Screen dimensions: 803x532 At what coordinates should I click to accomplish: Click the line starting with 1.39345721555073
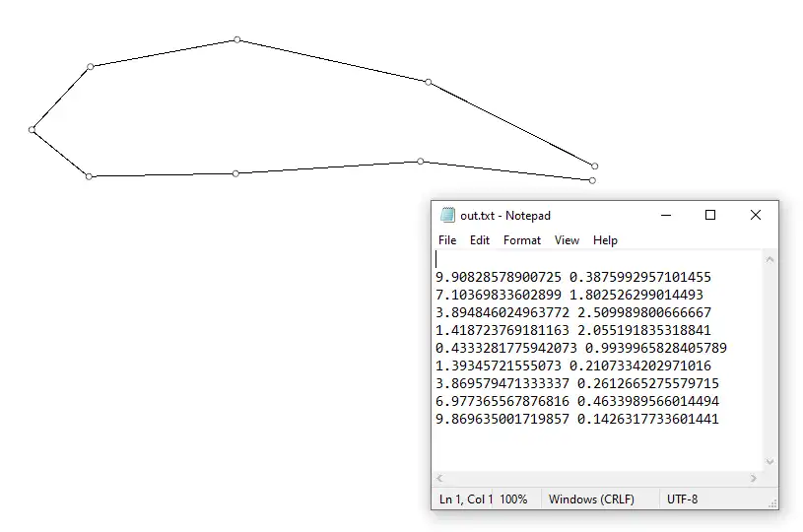(573, 366)
